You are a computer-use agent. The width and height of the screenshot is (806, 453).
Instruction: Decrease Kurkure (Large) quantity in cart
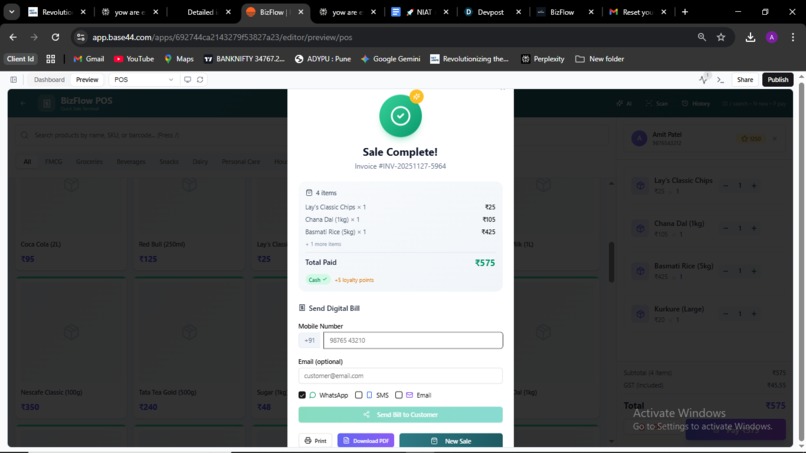pyautogui.click(x=725, y=314)
